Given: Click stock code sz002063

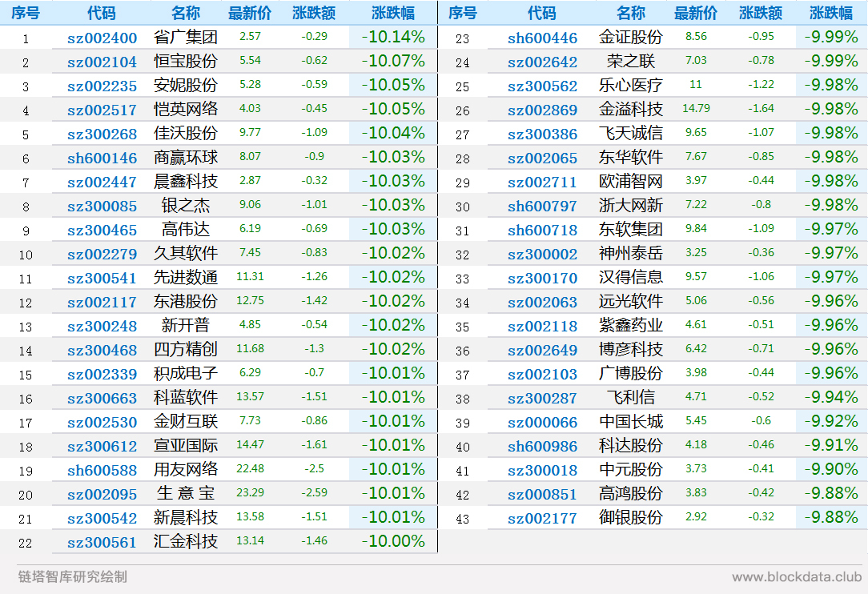Looking at the screenshot, I should pos(543,302).
